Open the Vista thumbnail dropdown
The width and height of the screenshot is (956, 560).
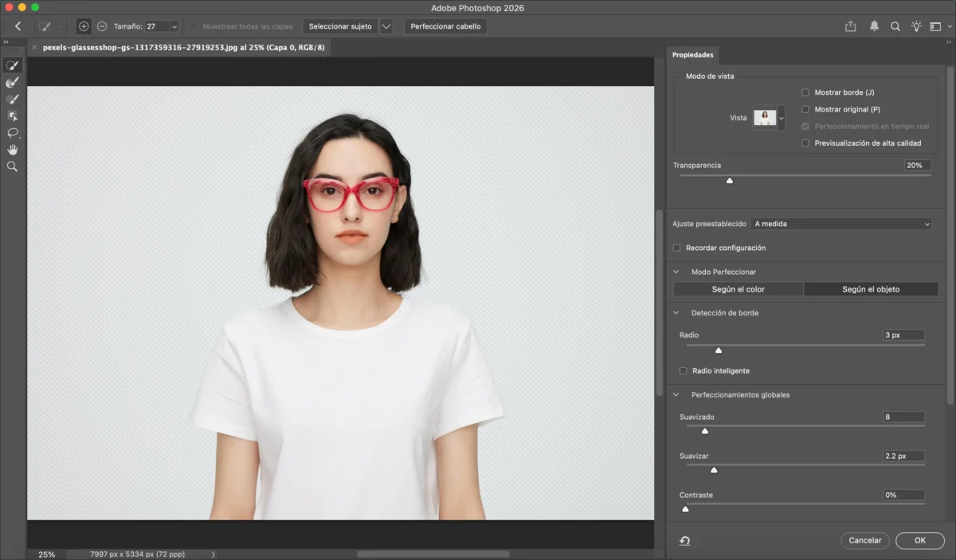tap(781, 118)
